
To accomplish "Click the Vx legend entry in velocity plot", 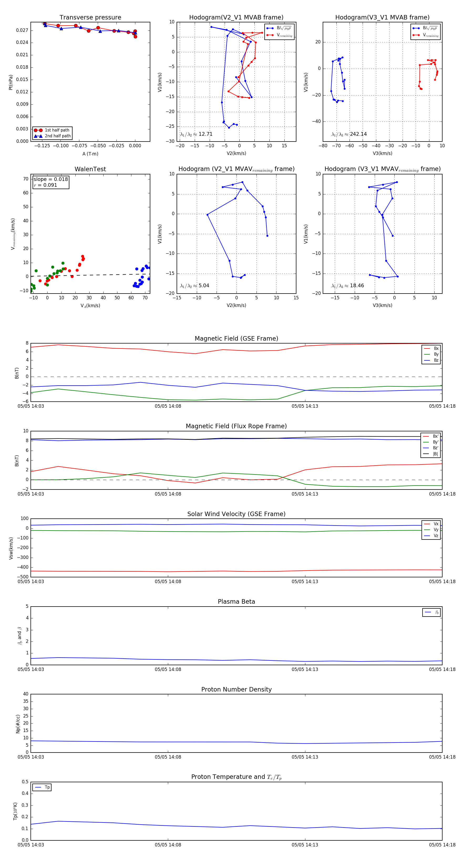I will [x=431, y=524].
